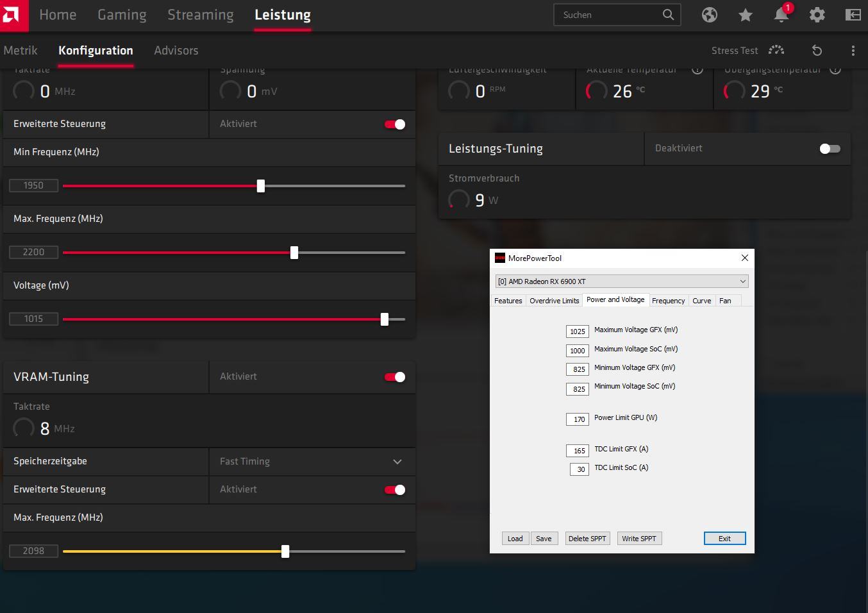This screenshot has width=868, height=613.
Task: Click info icon beside Übergangstemperatur
Action: click(835, 70)
